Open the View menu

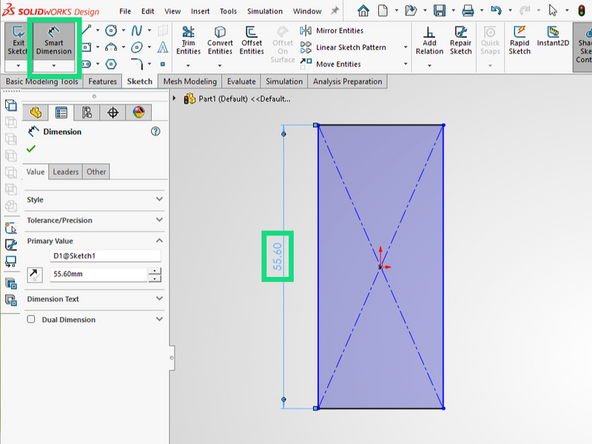173,11
